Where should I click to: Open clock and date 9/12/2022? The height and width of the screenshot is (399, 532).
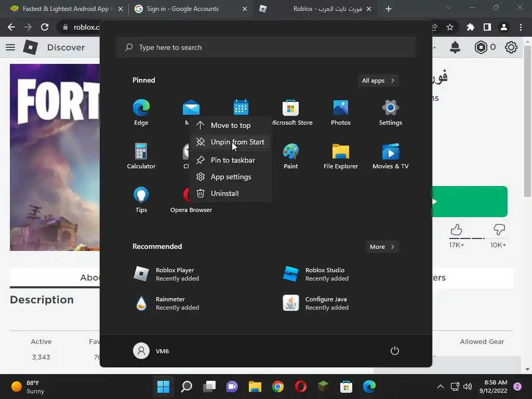pyautogui.click(x=494, y=387)
